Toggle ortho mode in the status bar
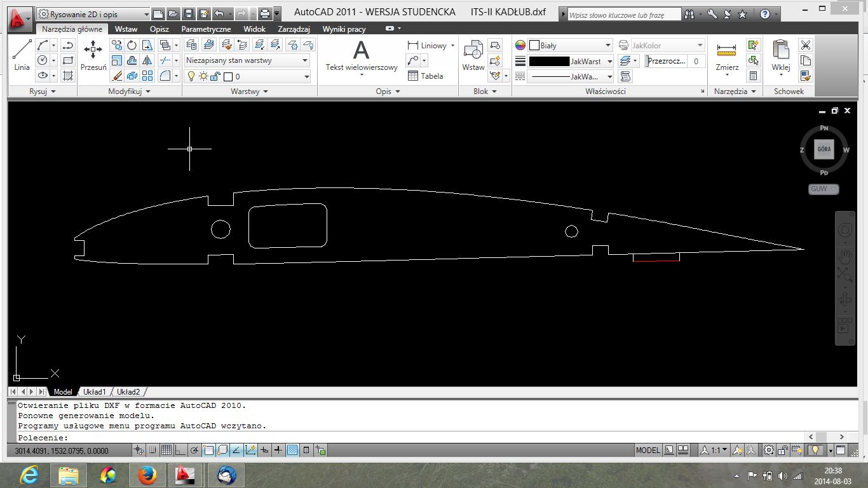 (x=180, y=451)
